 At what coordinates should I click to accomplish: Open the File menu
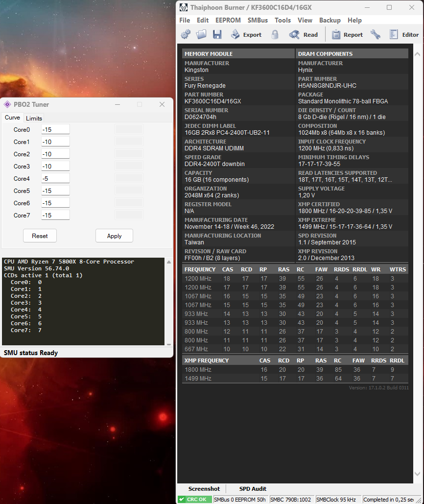[x=185, y=20]
